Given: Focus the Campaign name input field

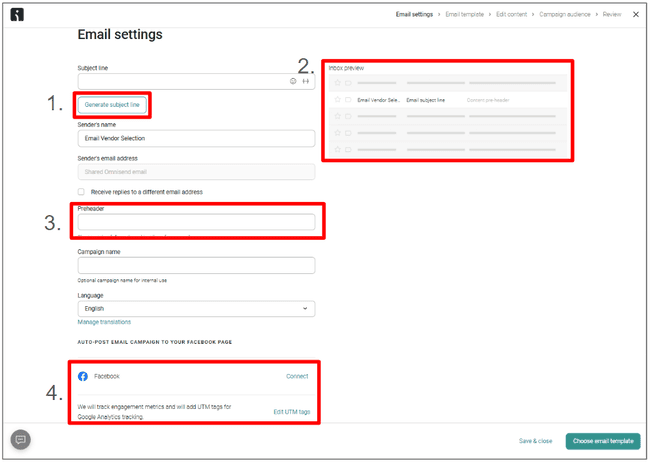Looking at the screenshot, I should point(196,265).
